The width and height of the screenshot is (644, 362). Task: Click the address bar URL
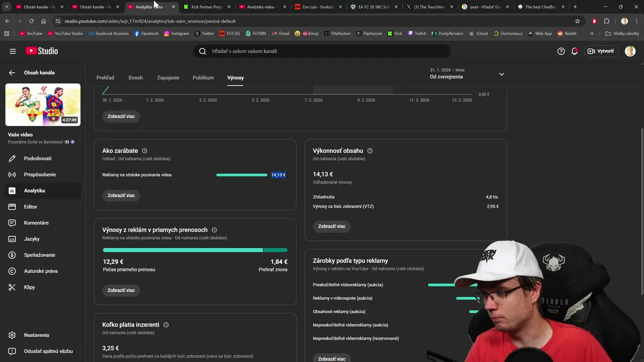tap(150, 21)
